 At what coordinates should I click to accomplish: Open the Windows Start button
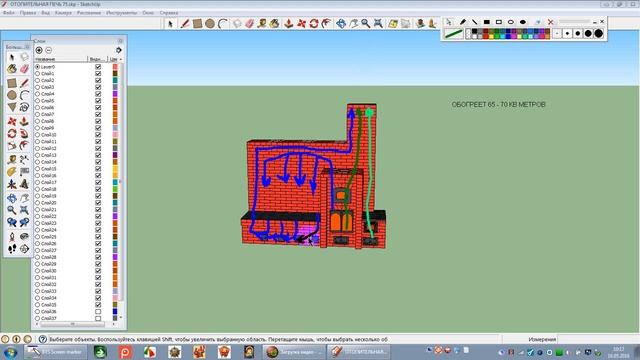[x=10, y=352]
